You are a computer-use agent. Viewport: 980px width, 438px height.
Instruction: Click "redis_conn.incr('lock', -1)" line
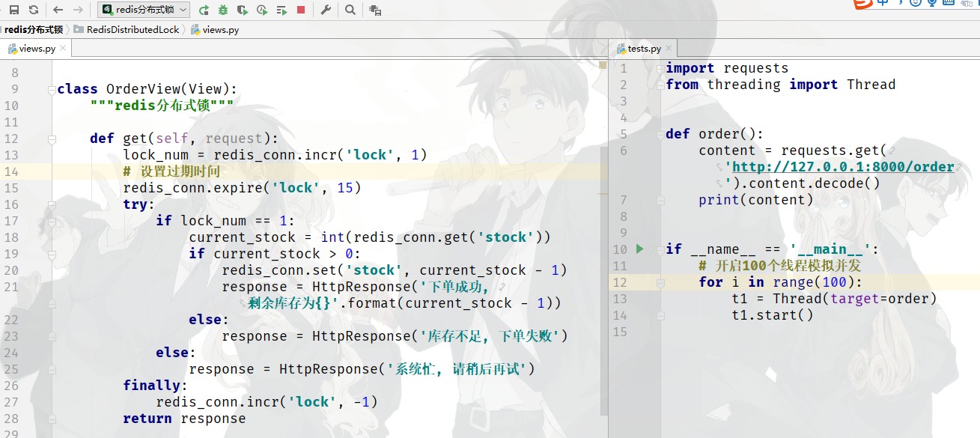[267, 402]
